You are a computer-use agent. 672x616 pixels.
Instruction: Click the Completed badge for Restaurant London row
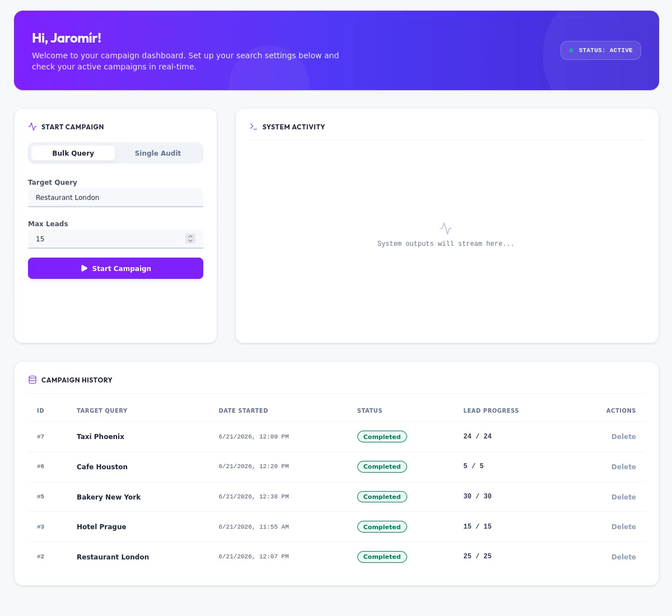pos(382,557)
